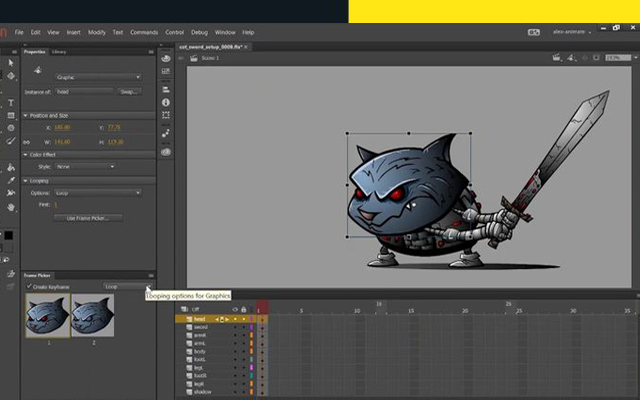Select frame 2 thumbnail in Frame Picker
This screenshot has height=400, width=640.
[92, 315]
